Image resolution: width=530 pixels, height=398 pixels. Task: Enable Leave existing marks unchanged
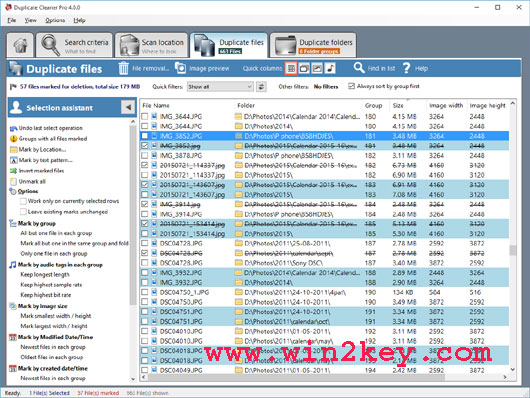click(x=23, y=212)
